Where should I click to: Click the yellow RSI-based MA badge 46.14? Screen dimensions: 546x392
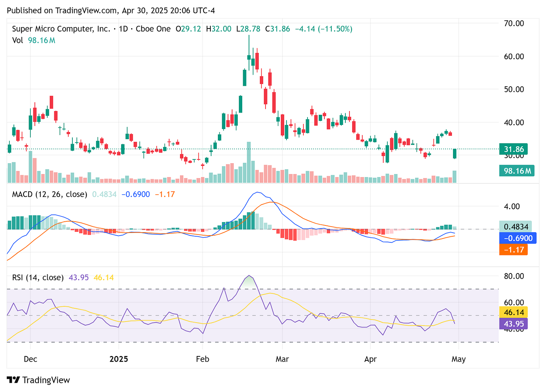[x=513, y=312]
